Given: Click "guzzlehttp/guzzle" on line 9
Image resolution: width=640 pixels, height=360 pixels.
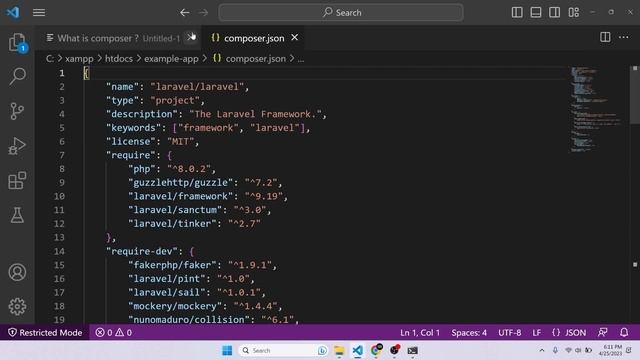Looking at the screenshot, I should [x=182, y=182].
